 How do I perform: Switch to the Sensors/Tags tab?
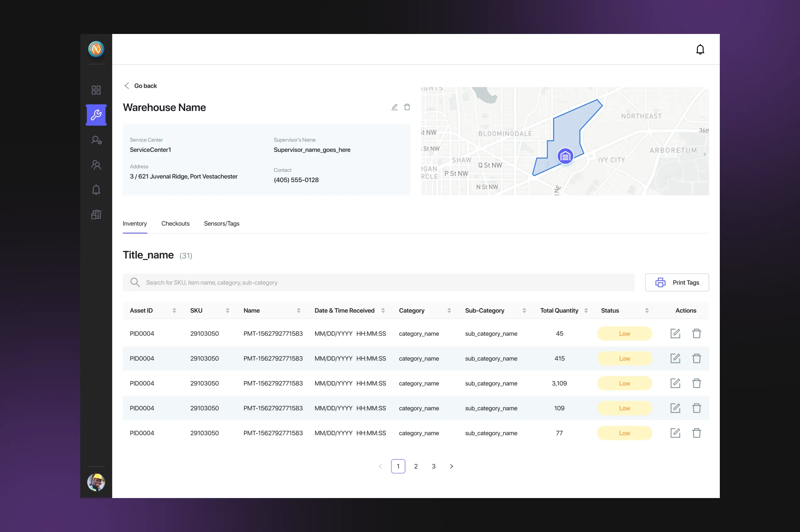[x=222, y=224]
